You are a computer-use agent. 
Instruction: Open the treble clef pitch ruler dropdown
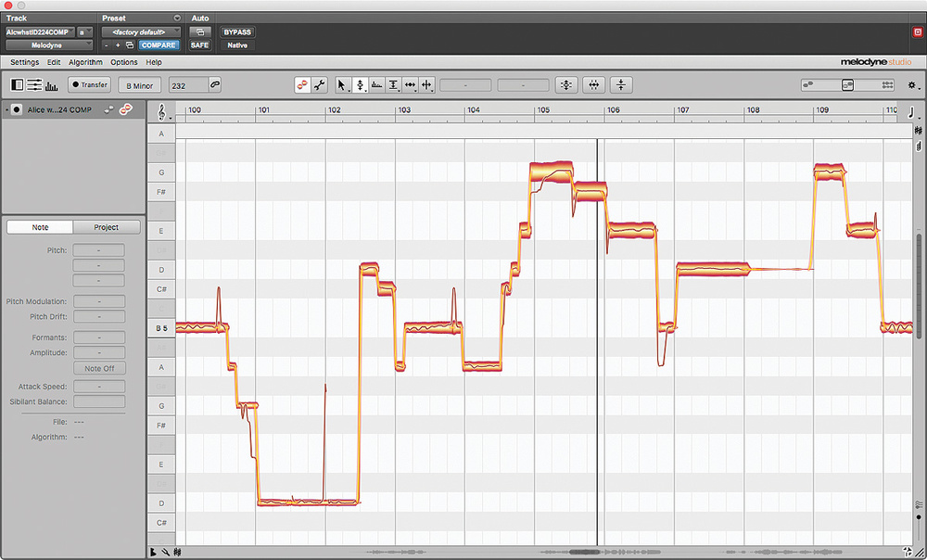163,110
